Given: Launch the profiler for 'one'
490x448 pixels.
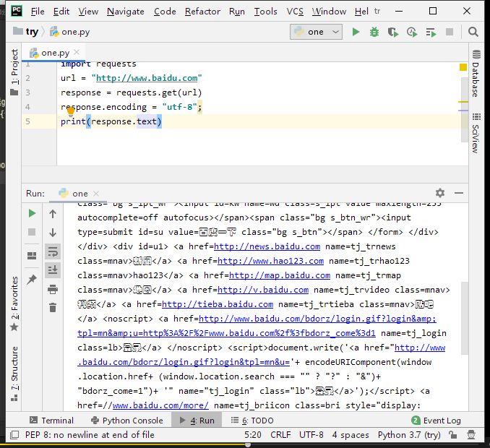Looking at the screenshot, I should pyautogui.click(x=412, y=33).
